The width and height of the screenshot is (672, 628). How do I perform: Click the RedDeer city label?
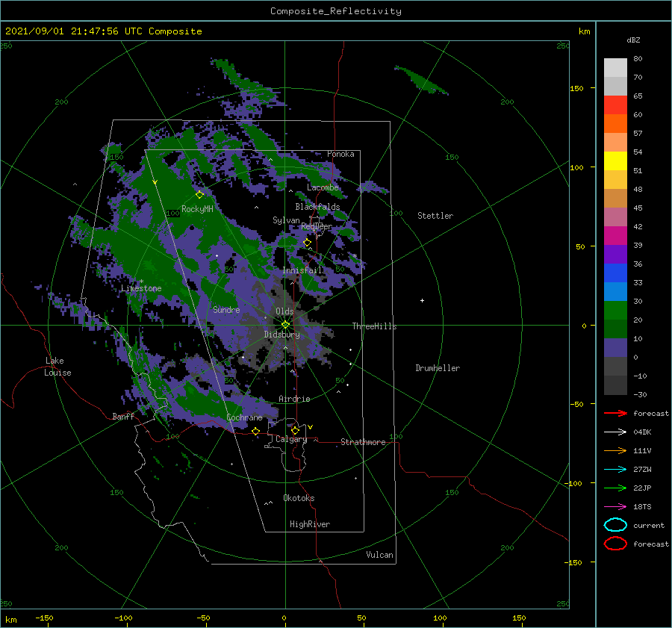[317, 226]
